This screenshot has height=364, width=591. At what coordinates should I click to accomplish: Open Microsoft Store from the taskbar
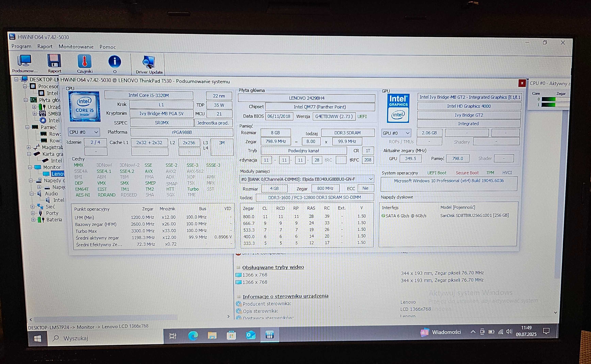tap(231, 335)
